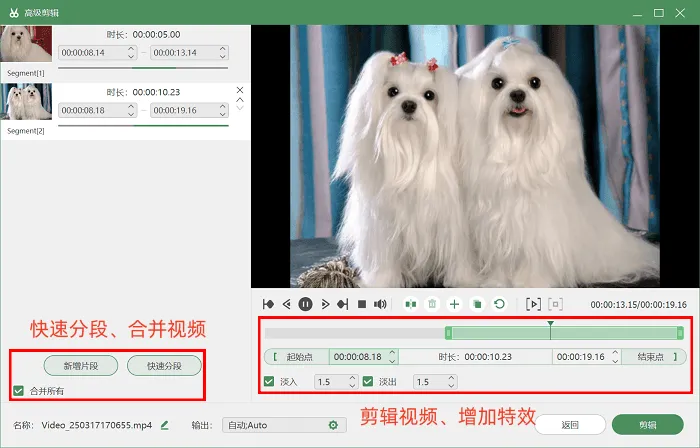Set the 结束点 end point
Image resolution: width=700 pixels, height=448 pixels.
click(x=654, y=357)
